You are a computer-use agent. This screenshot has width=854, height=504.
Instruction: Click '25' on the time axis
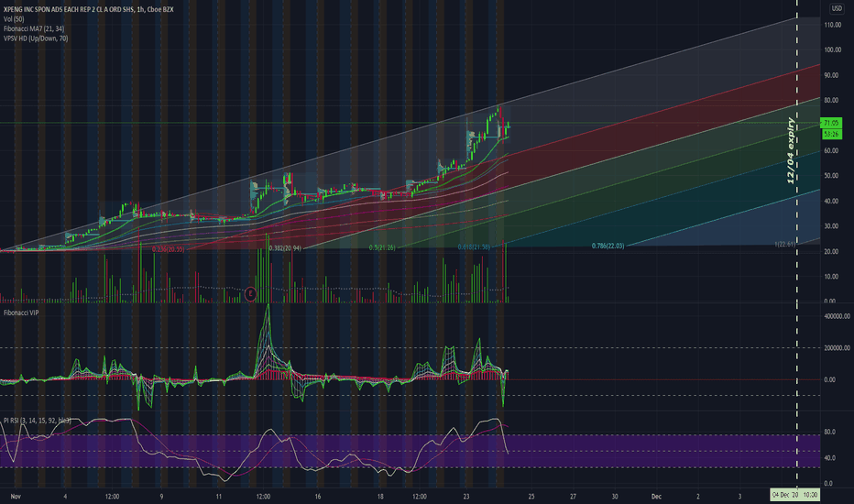click(x=531, y=497)
